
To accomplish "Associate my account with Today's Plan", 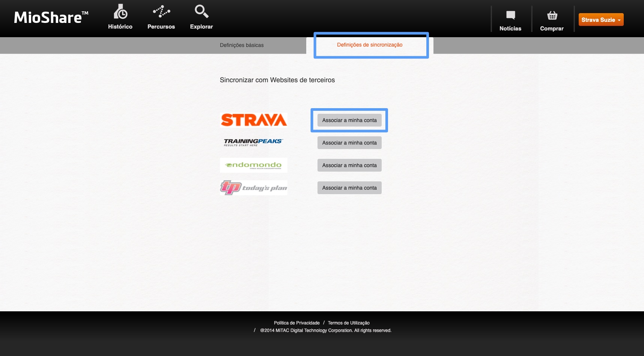I will (x=349, y=188).
